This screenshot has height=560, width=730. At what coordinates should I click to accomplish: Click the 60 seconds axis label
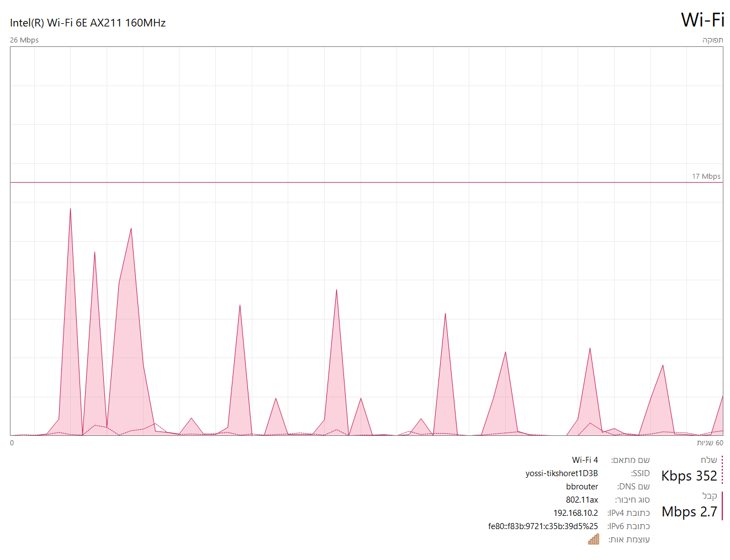(710, 442)
